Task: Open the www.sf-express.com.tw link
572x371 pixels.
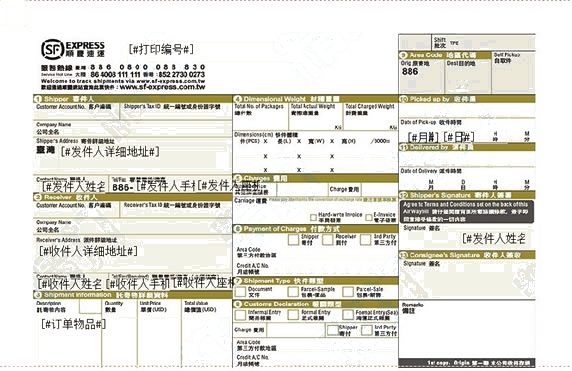Action: (x=162, y=87)
